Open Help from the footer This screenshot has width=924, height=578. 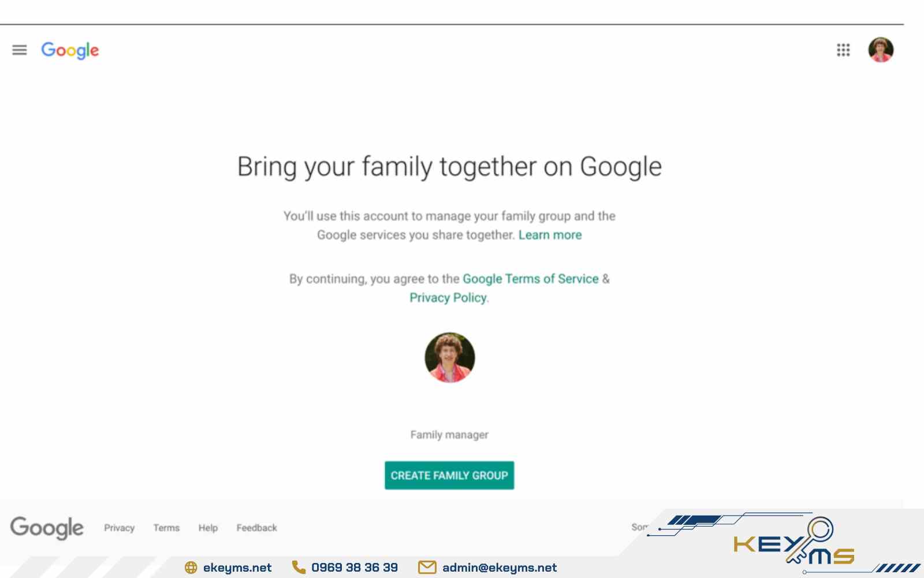(208, 528)
